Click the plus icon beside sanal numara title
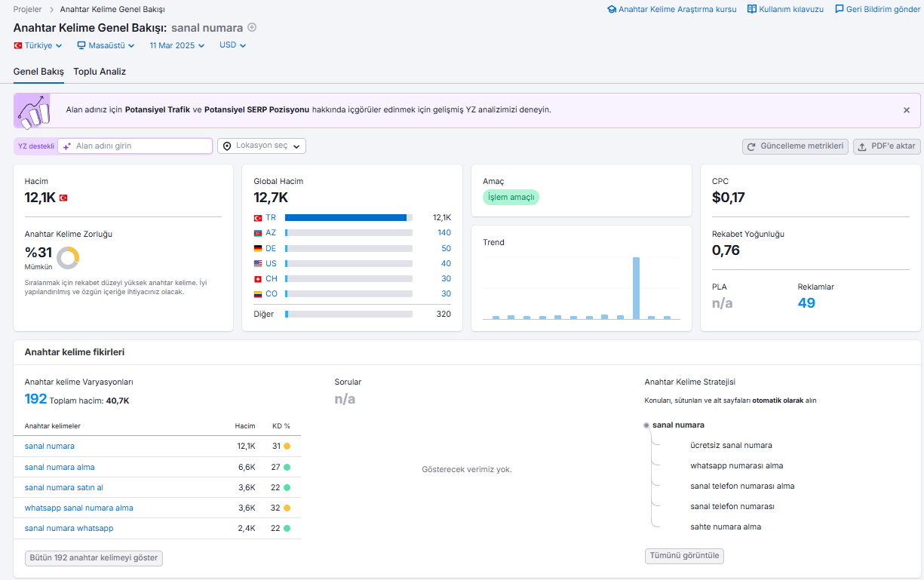Viewport: 924px width, 580px height. pyautogui.click(x=252, y=27)
